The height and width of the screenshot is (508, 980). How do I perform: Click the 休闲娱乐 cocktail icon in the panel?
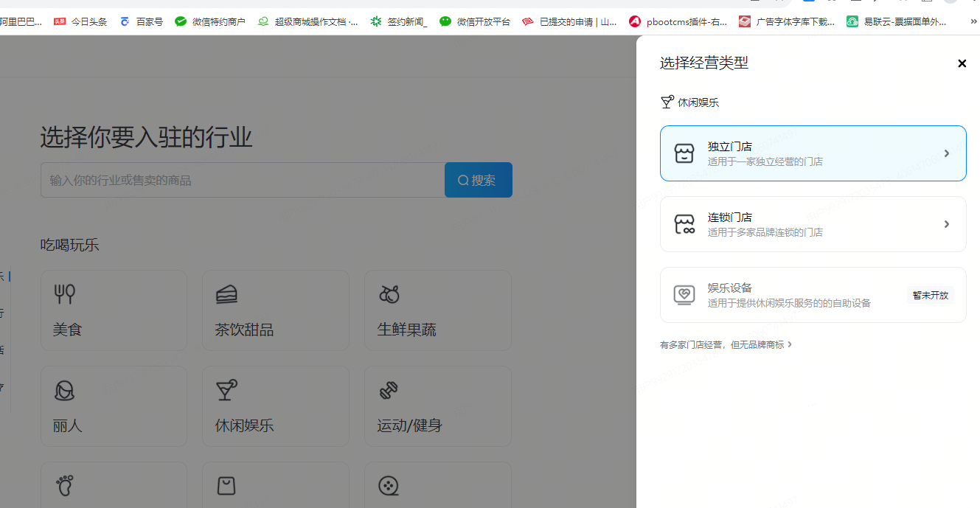[x=667, y=102]
